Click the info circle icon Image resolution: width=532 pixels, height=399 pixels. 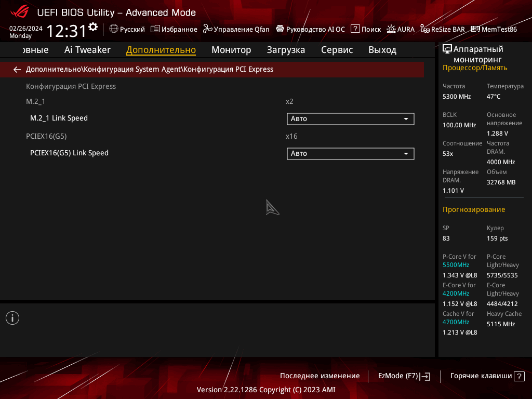point(12,318)
